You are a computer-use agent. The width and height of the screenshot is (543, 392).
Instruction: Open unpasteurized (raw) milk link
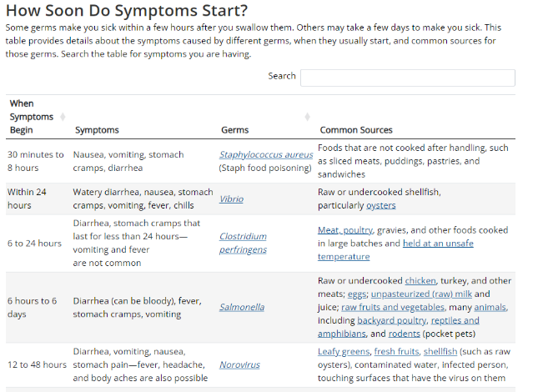(421, 294)
